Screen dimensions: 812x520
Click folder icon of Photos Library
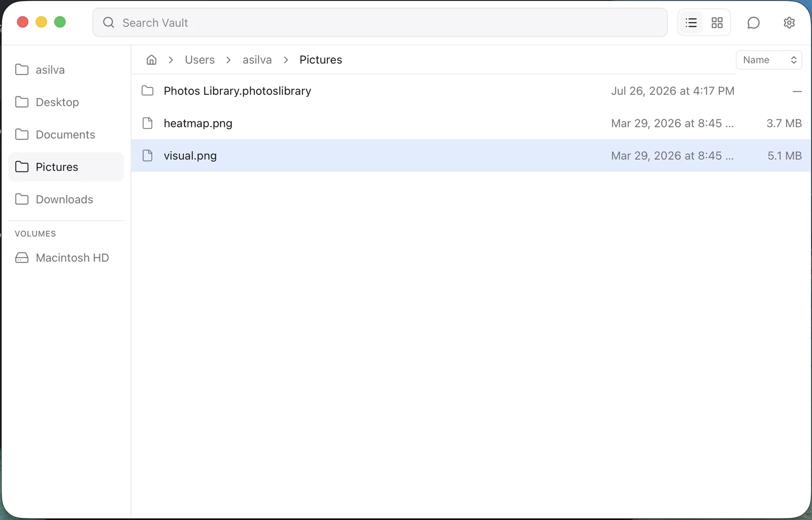coord(148,91)
